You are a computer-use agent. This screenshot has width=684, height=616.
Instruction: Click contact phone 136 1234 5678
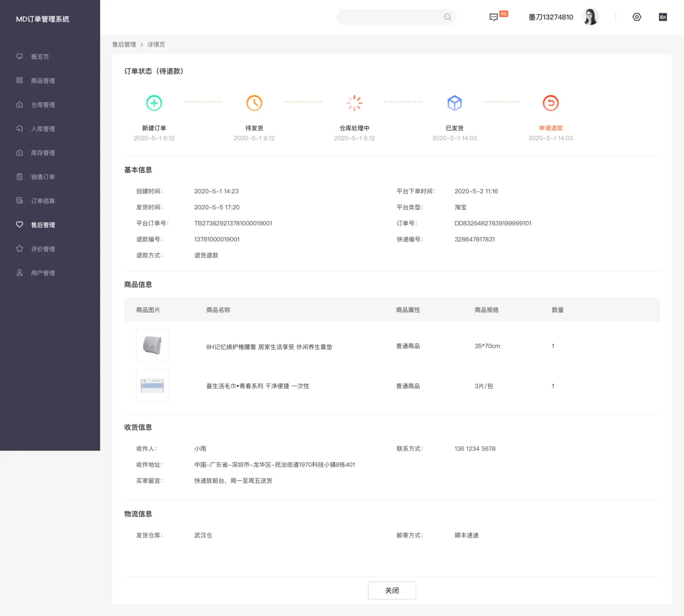tap(475, 448)
